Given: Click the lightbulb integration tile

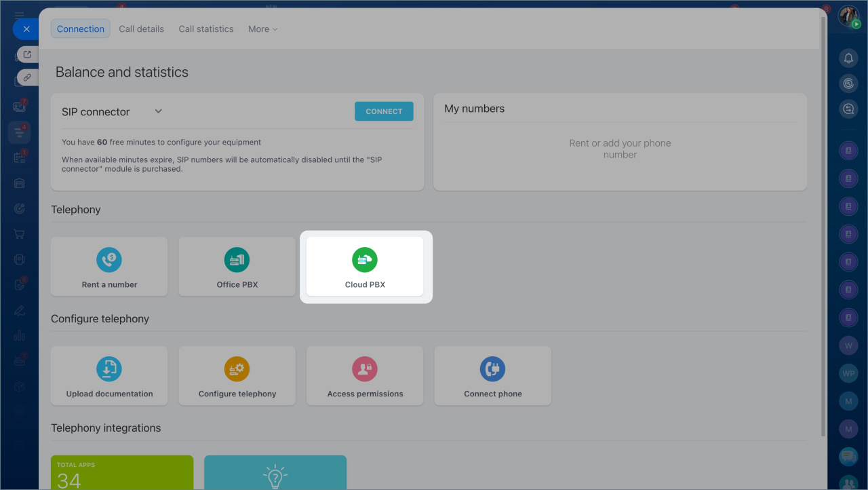Looking at the screenshot, I should click(x=275, y=472).
